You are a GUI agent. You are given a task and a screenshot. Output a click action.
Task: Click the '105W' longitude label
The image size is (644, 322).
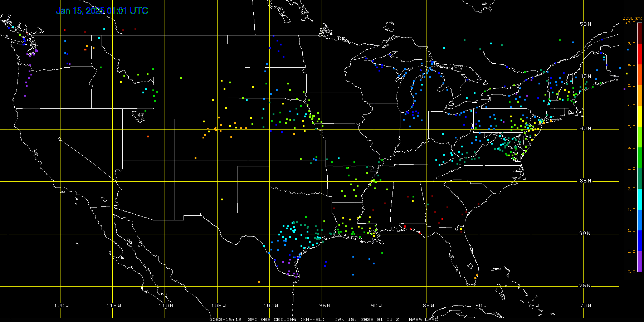pos(219,306)
